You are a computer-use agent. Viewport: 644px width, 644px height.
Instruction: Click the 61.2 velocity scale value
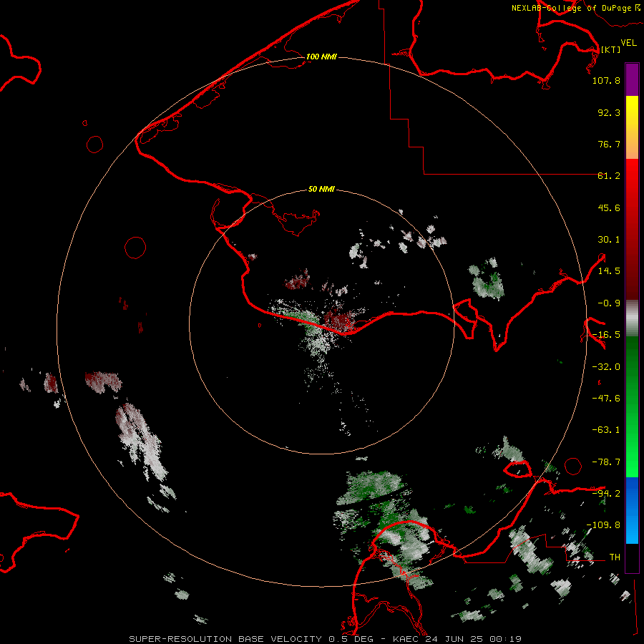(609, 176)
